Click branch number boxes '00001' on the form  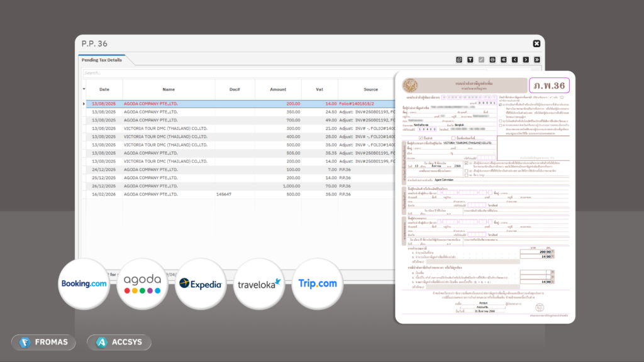[x=487, y=103]
